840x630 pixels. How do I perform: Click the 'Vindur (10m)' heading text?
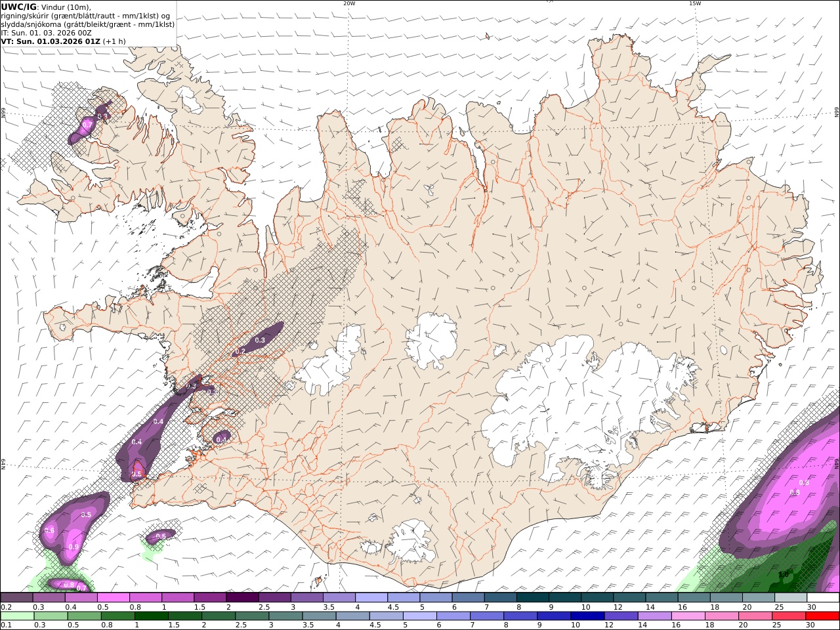click(x=66, y=7)
